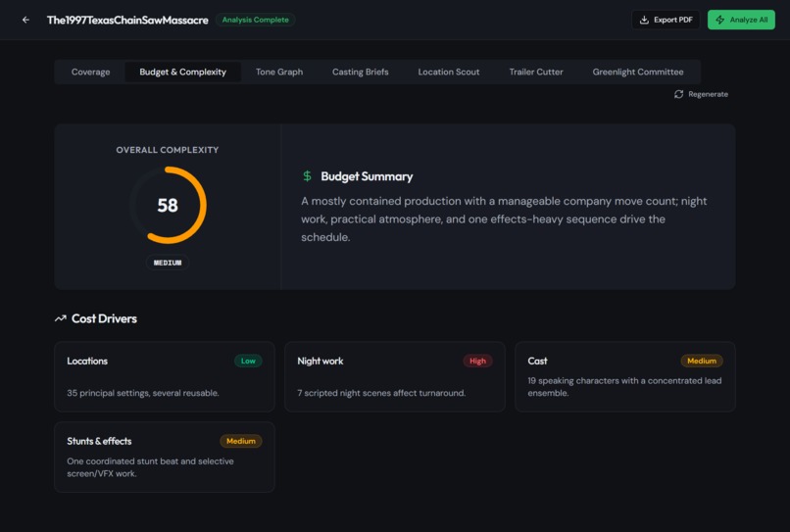The height and width of the screenshot is (532, 790).
Task: Click the Analyze All button
Action: tap(741, 21)
